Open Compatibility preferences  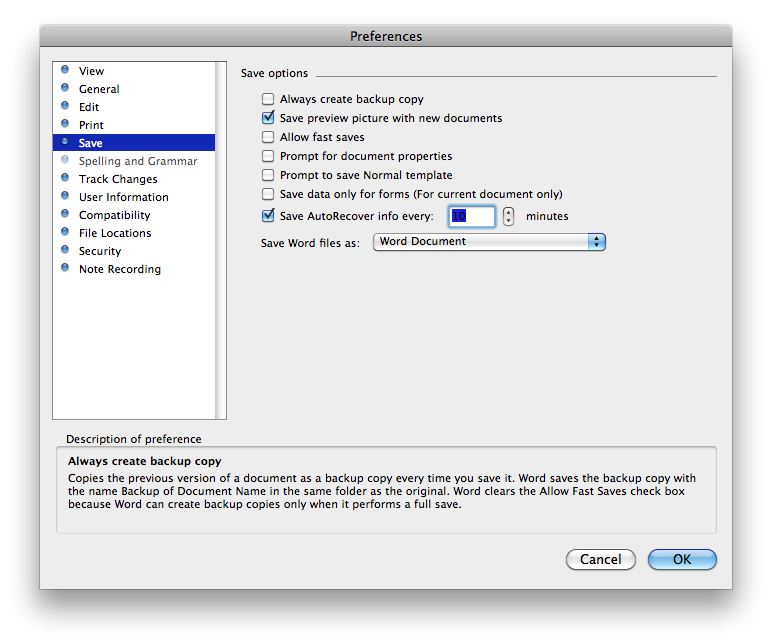point(134,215)
